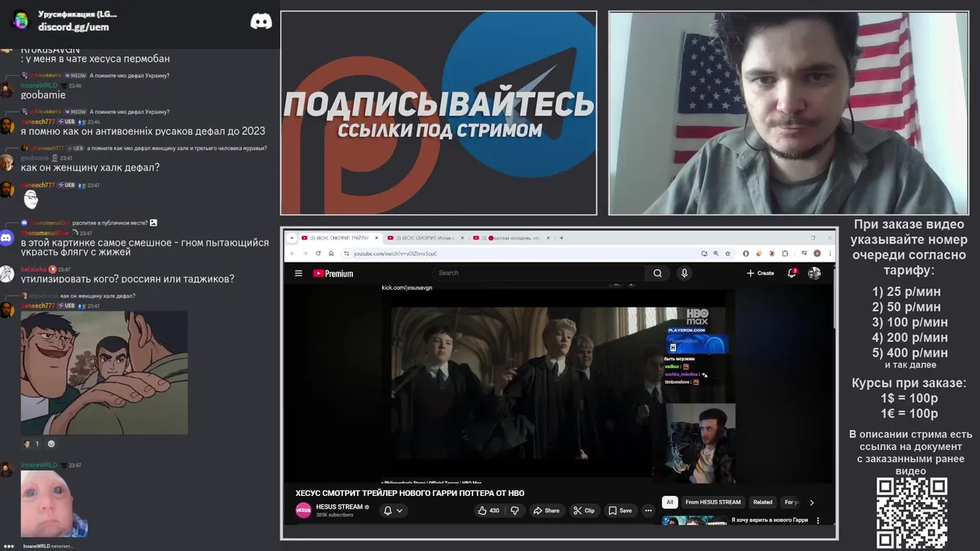The image size is (980, 551).
Task: Click the youtube.com address bar URL
Action: pyautogui.click(x=395, y=253)
